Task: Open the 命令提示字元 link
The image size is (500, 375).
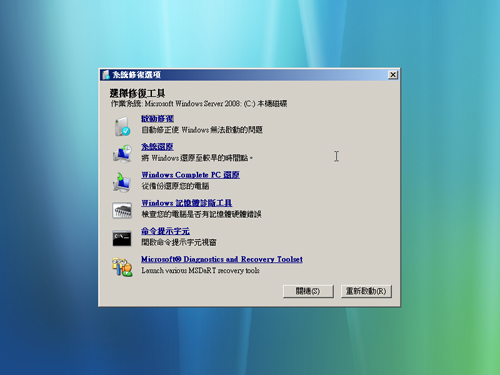Action: tap(165, 231)
